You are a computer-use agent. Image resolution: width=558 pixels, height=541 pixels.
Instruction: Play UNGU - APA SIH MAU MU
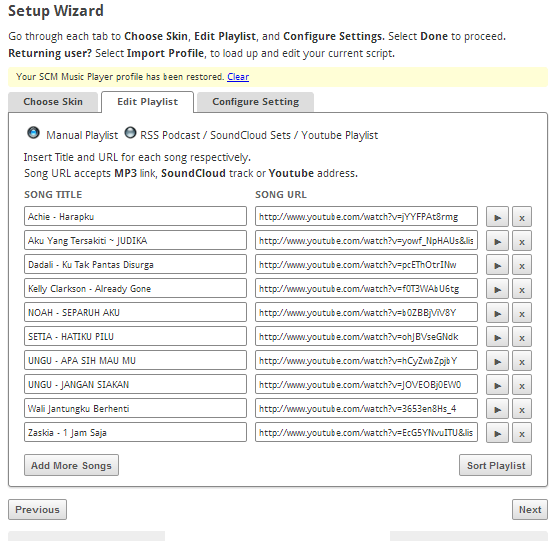point(497,361)
